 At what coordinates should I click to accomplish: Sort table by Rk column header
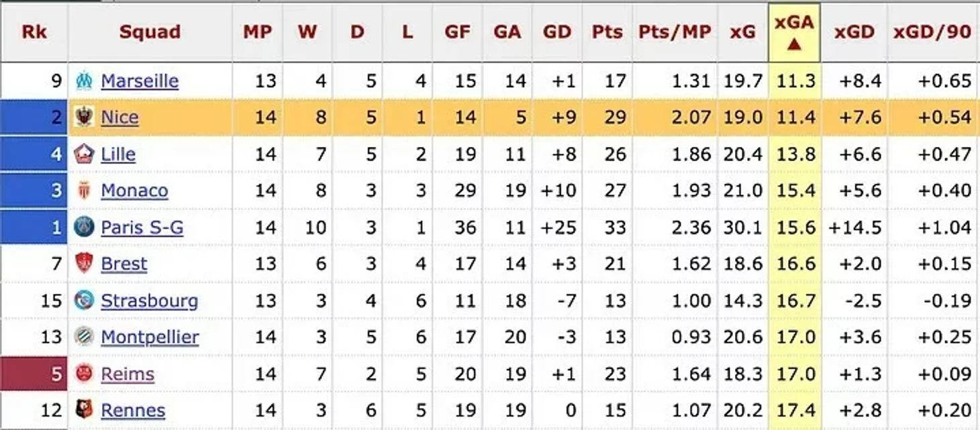(34, 32)
